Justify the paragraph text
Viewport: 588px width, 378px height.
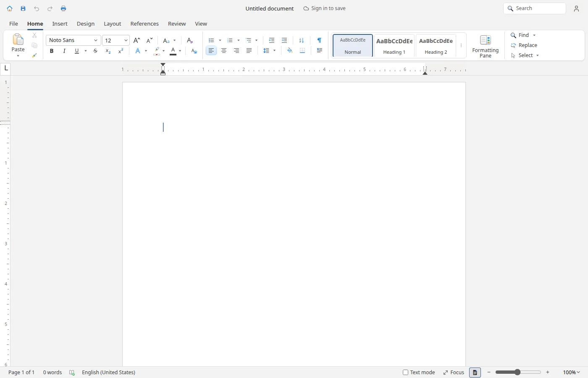249,51
